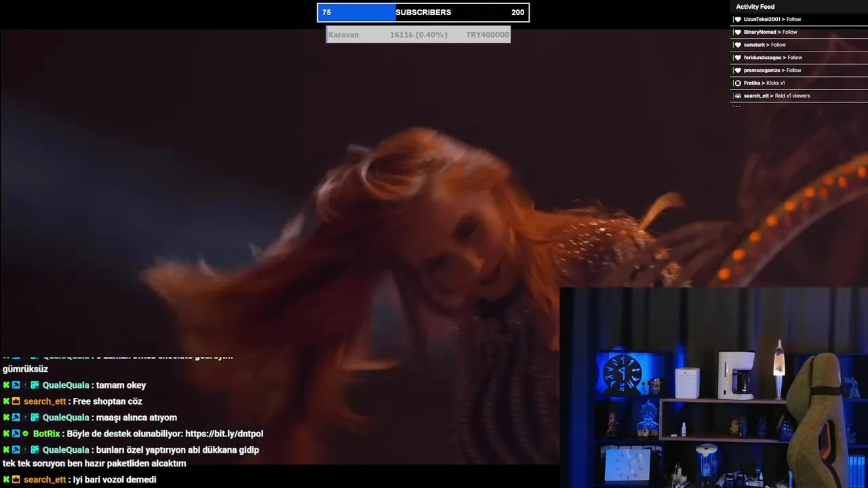Click search_ett's name on 'Iyi bari vozol demedi' message

(x=45, y=479)
